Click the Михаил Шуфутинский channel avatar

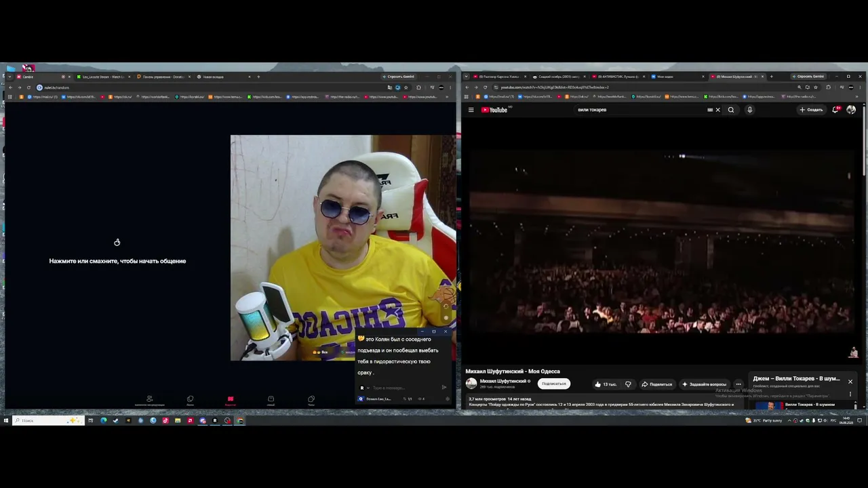[471, 384]
